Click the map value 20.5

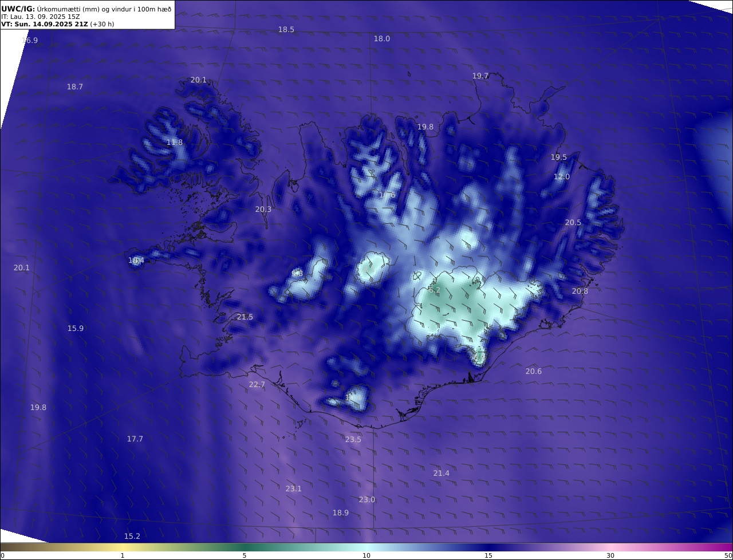coord(573,223)
